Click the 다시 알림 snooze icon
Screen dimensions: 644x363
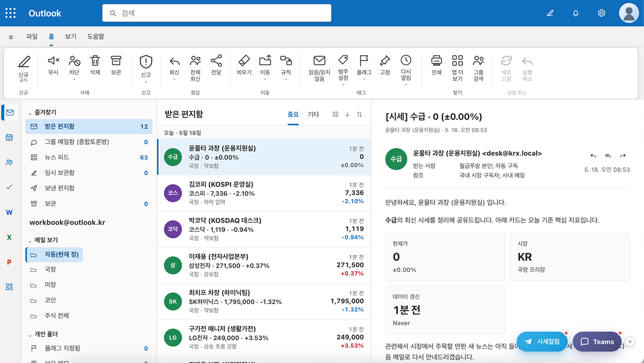[406, 60]
